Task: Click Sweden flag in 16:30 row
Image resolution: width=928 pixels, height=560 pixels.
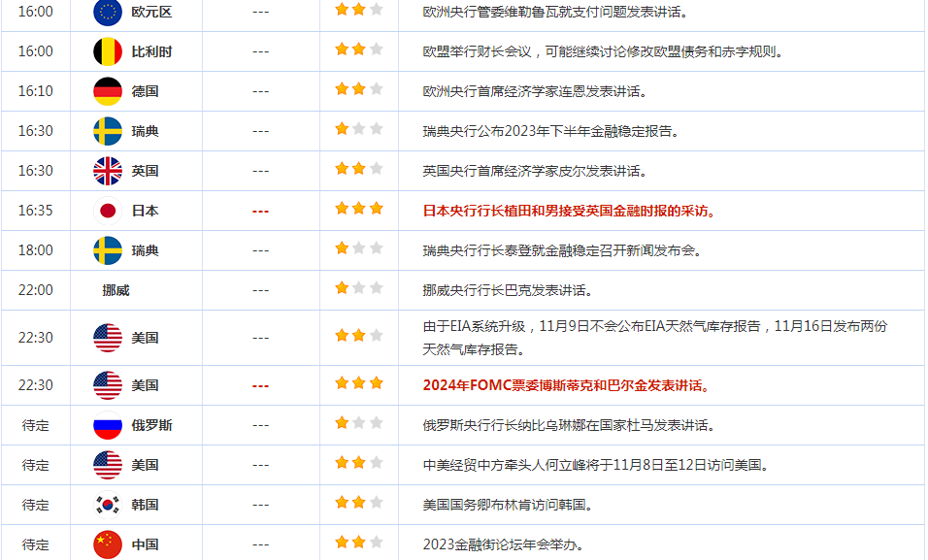Action: 108,131
